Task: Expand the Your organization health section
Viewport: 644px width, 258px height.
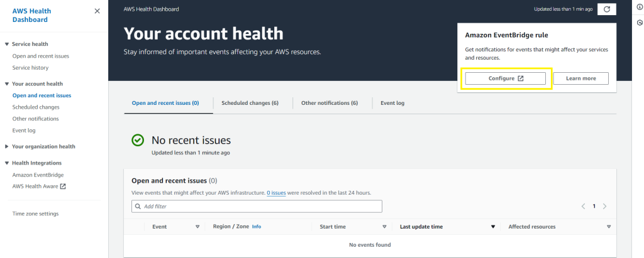Action: point(6,146)
